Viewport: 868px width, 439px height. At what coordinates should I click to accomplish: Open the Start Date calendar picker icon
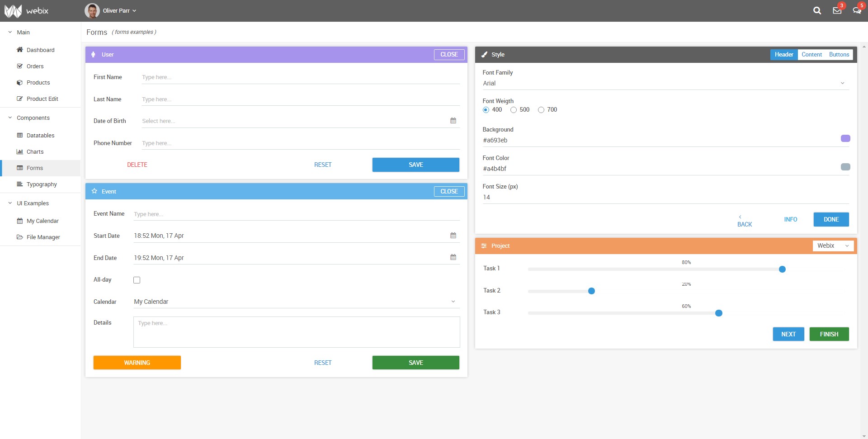(x=453, y=236)
